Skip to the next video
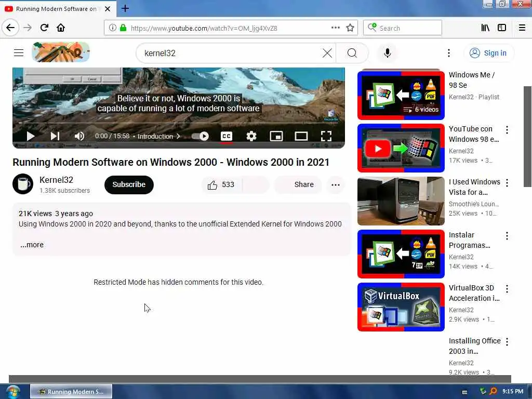Image resolution: width=532 pixels, height=399 pixels. pos(55,137)
